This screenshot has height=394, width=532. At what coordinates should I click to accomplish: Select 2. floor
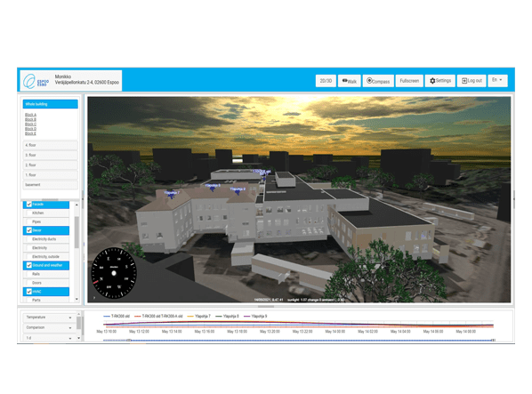[50, 165]
